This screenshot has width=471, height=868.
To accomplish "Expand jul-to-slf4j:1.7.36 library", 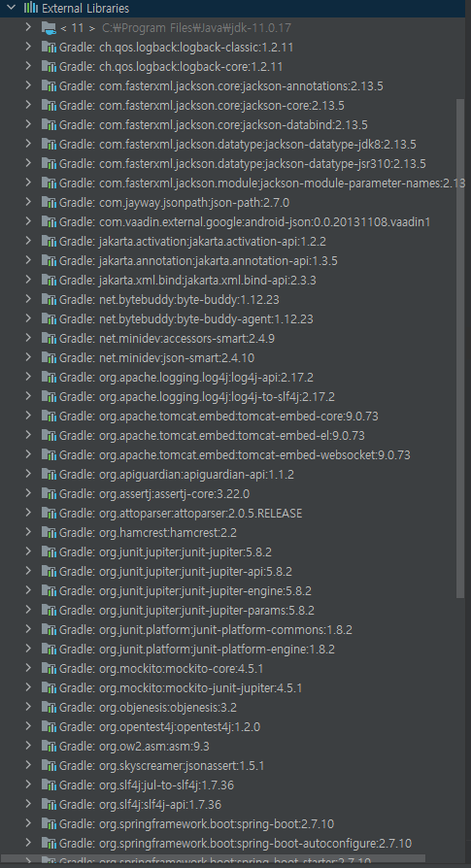I will click(x=28, y=785).
